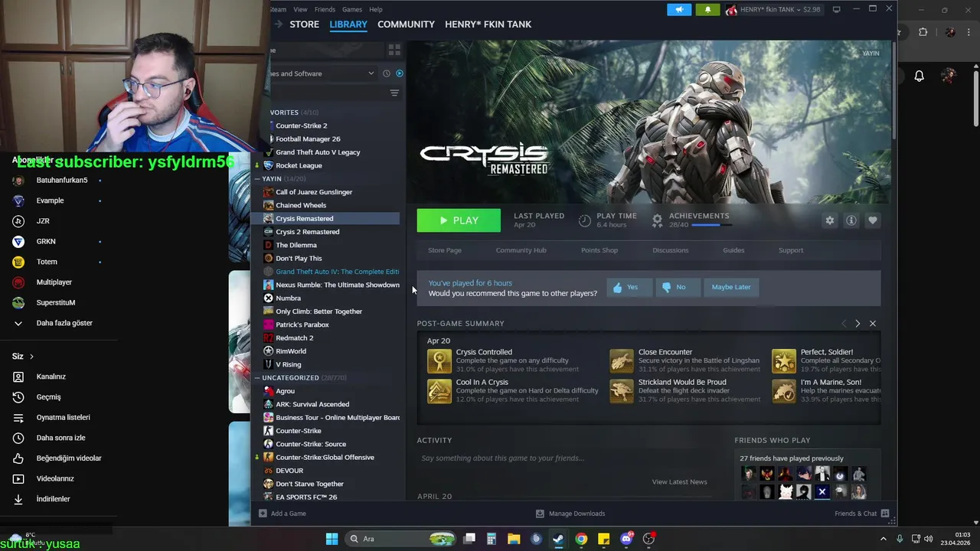The height and width of the screenshot is (551, 980).
Task: Switch library to grid view icon
Action: click(x=394, y=50)
